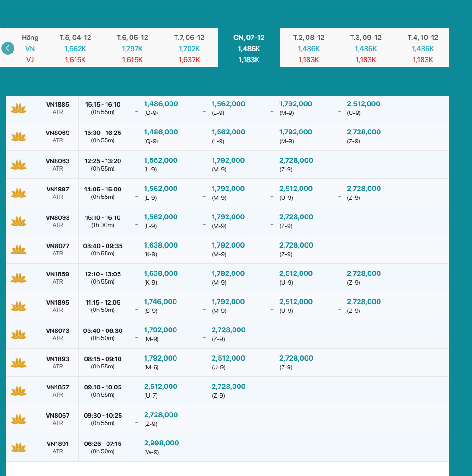Click the lotus logo beside VN8063
The width and height of the screenshot is (472, 476).
tap(19, 165)
